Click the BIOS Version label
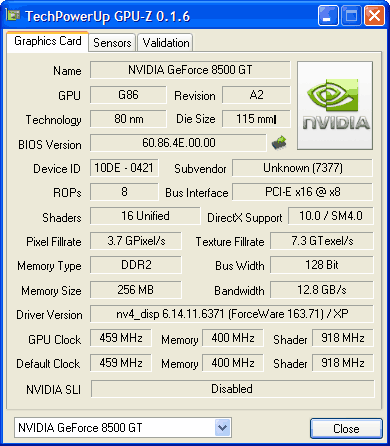Screen dimensions: 390x446 coord(50,145)
